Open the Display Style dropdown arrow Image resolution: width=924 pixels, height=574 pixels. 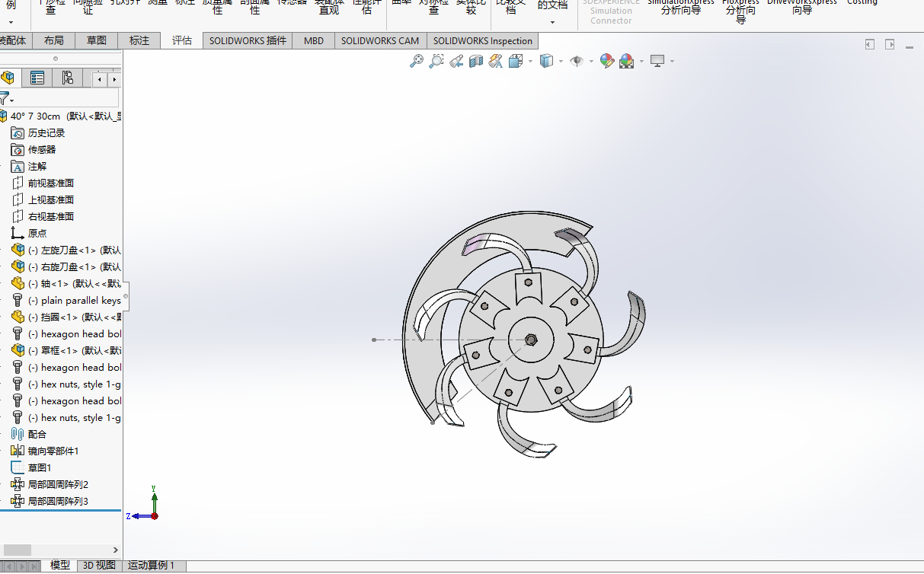click(561, 61)
